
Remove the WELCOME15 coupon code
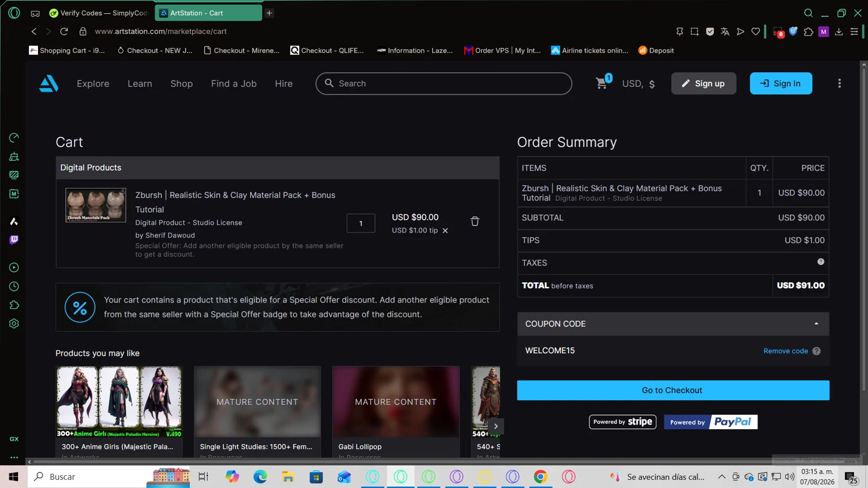click(x=786, y=351)
